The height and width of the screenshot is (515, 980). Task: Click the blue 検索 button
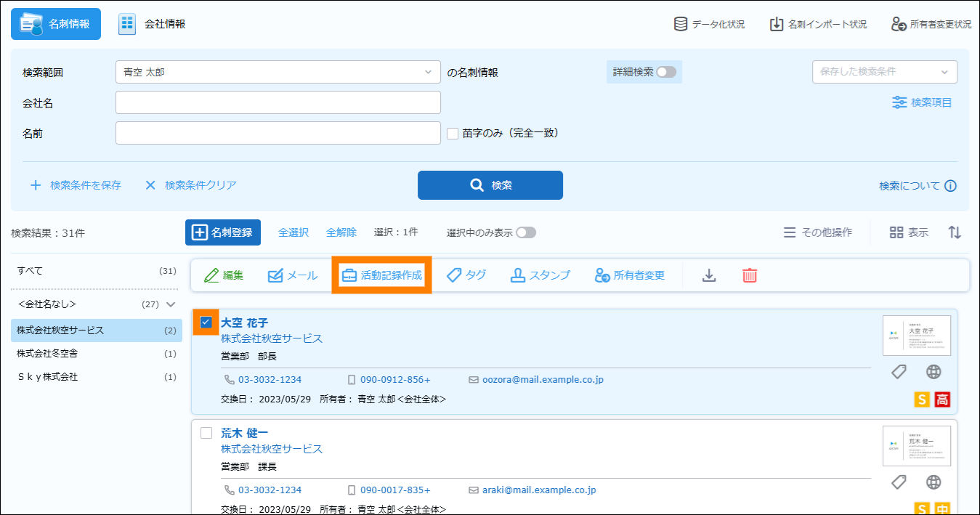[x=490, y=185]
